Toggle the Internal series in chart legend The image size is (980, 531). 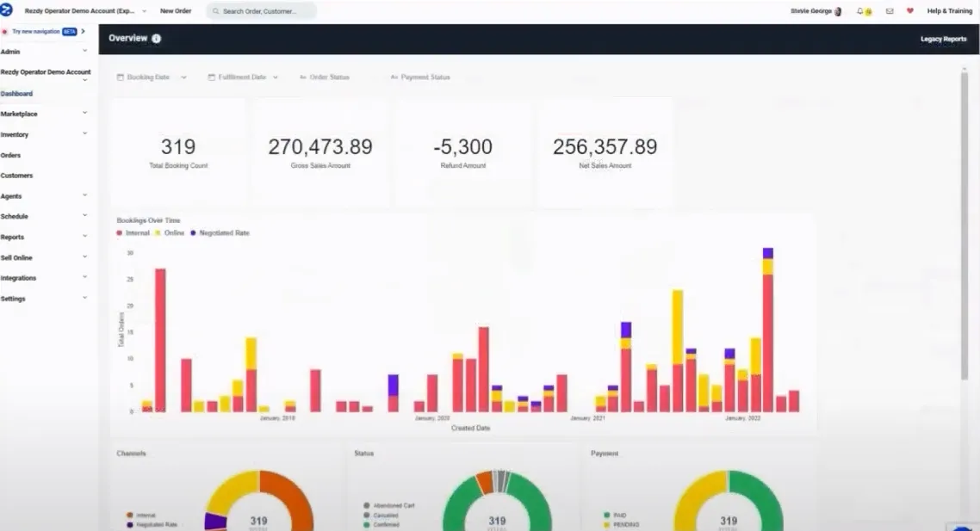[x=133, y=233]
